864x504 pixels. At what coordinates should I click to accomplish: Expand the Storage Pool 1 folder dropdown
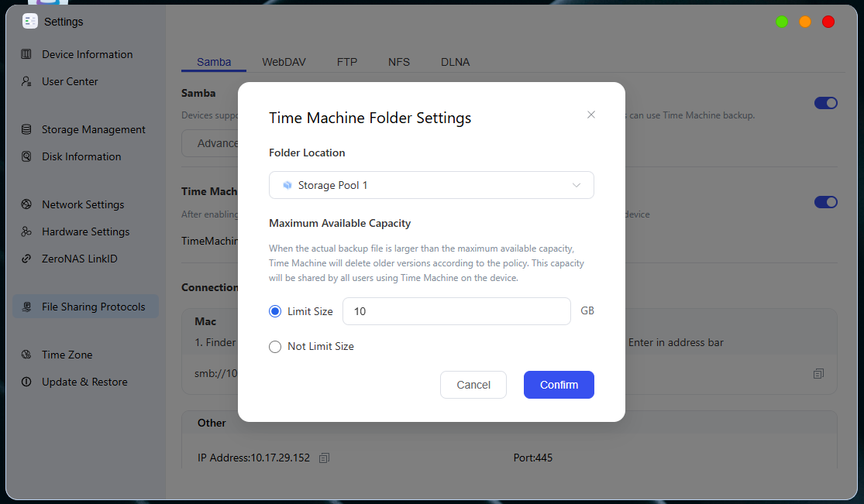[431, 185]
